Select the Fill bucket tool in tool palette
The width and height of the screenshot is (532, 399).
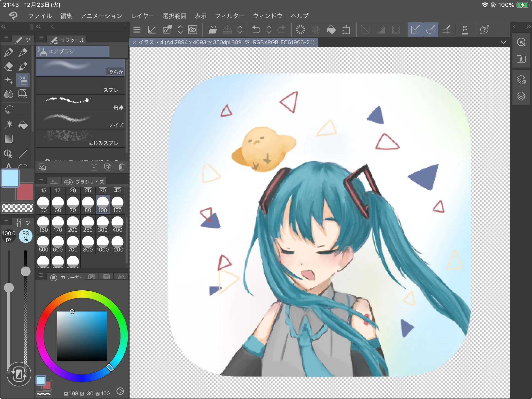23,125
